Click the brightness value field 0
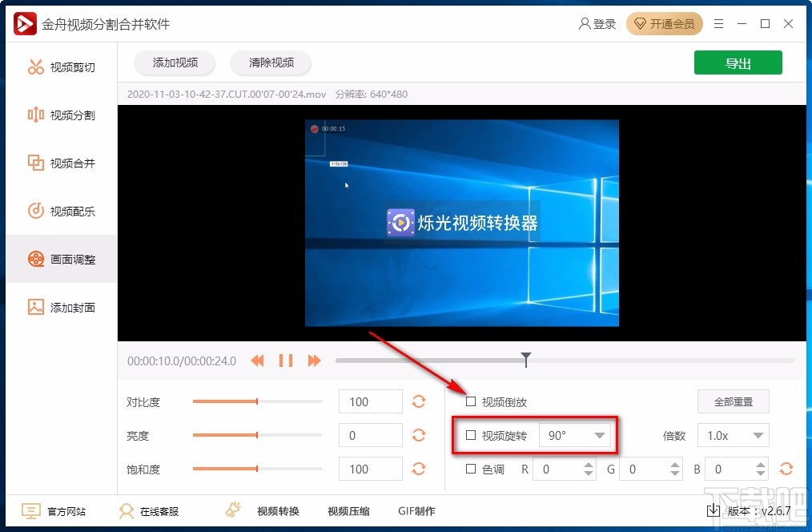This screenshot has height=532, width=812. pyautogui.click(x=370, y=435)
